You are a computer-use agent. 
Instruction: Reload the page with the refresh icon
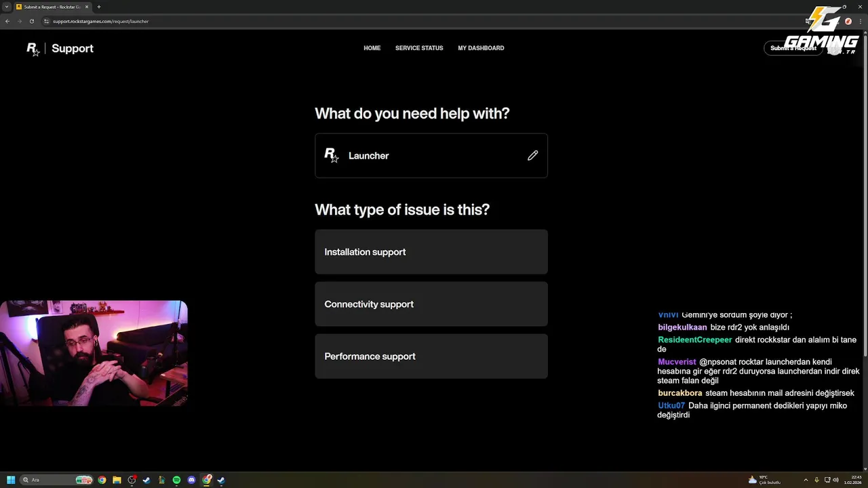[x=31, y=21]
